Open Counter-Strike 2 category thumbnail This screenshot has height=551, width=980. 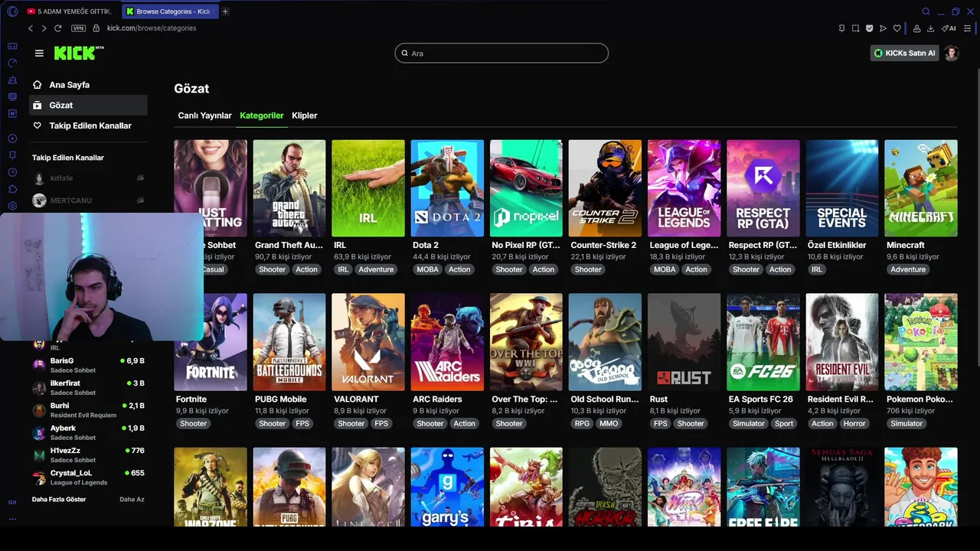[x=605, y=188]
